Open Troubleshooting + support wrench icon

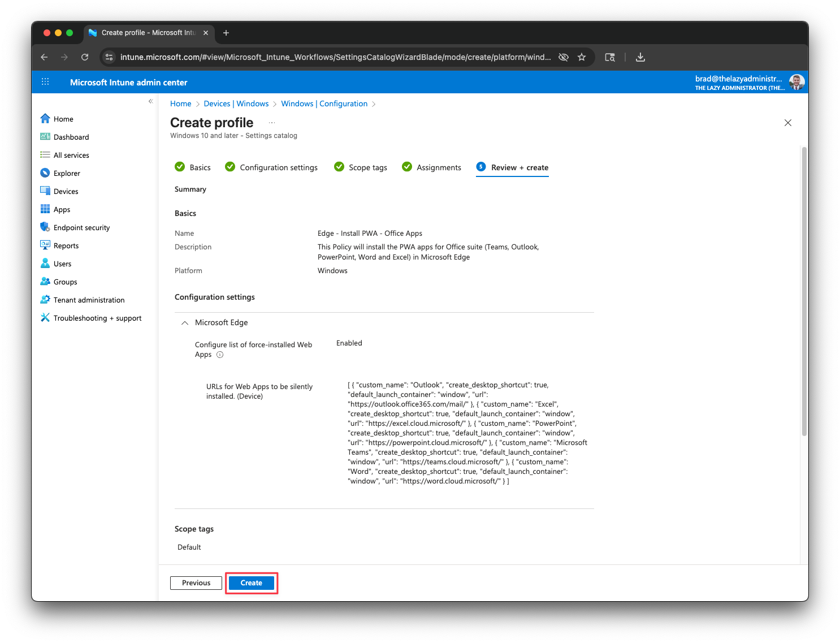pos(45,318)
